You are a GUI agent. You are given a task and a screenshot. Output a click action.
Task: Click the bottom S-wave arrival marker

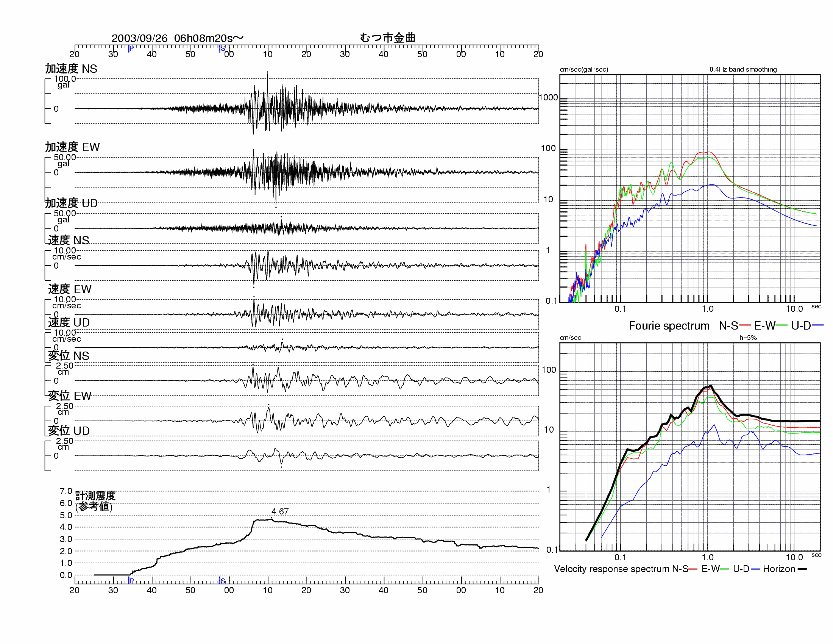click(222, 581)
